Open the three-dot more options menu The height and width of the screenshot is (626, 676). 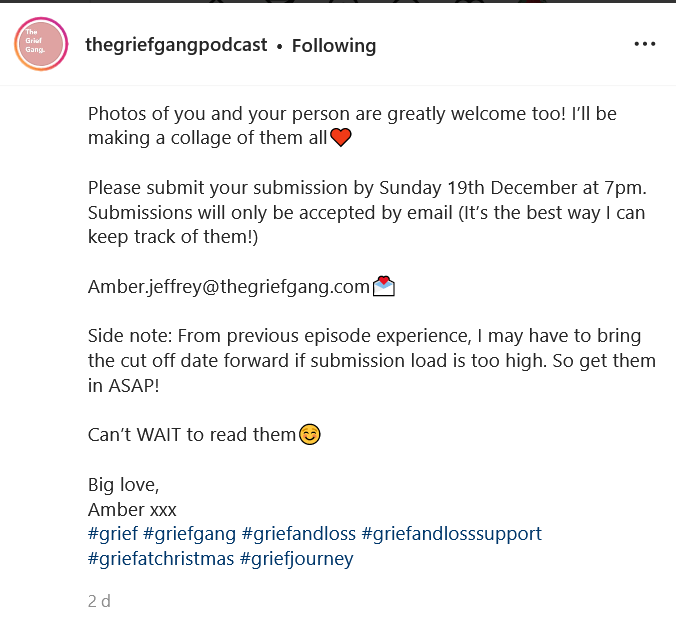pos(645,45)
